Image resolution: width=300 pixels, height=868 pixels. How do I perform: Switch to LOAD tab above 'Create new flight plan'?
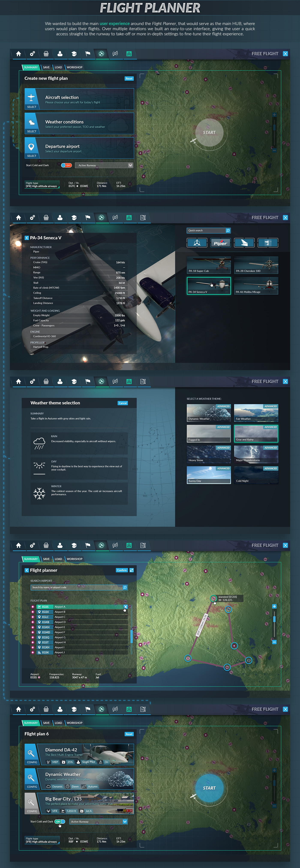point(58,67)
